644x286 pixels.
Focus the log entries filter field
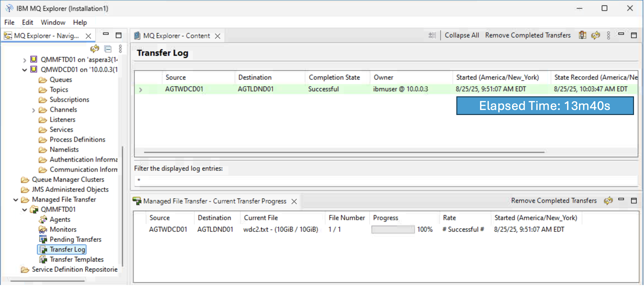pos(386,180)
